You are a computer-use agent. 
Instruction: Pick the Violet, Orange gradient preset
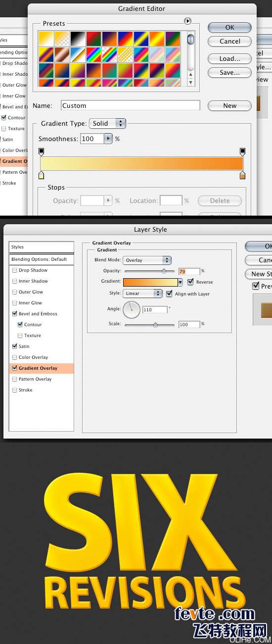pos(109,39)
